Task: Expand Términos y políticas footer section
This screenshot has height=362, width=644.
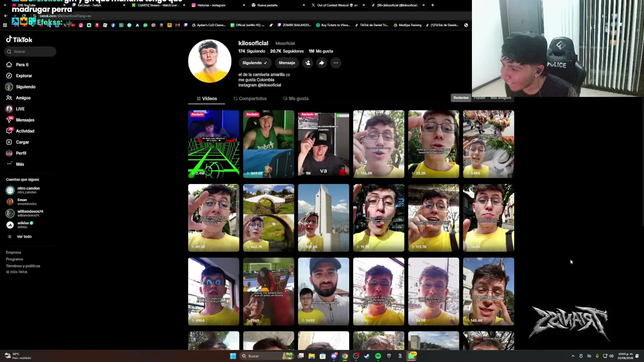Action: (23, 266)
